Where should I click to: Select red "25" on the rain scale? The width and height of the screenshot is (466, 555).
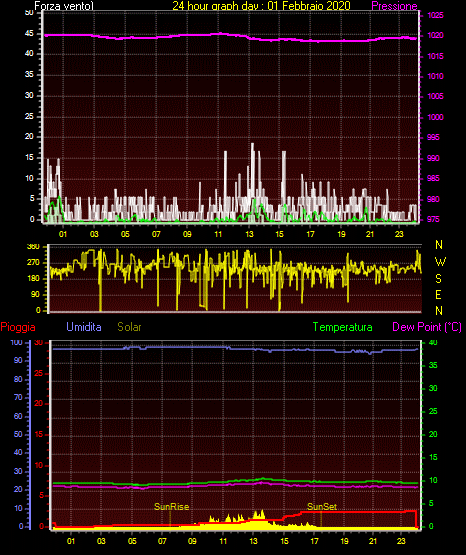point(39,373)
